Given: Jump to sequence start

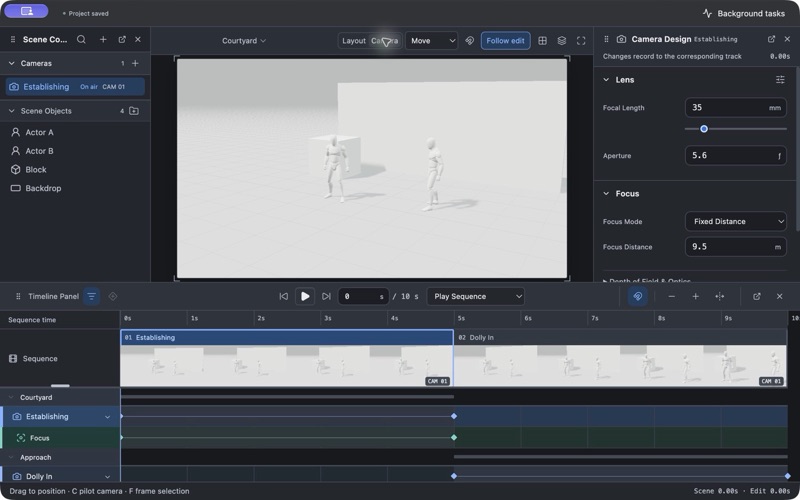Looking at the screenshot, I should tap(284, 296).
